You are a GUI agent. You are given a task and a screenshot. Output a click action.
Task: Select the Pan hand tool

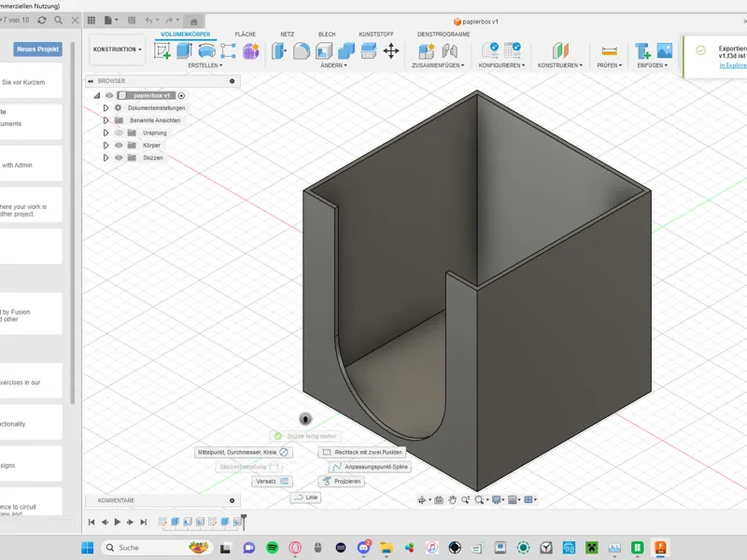point(452,499)
